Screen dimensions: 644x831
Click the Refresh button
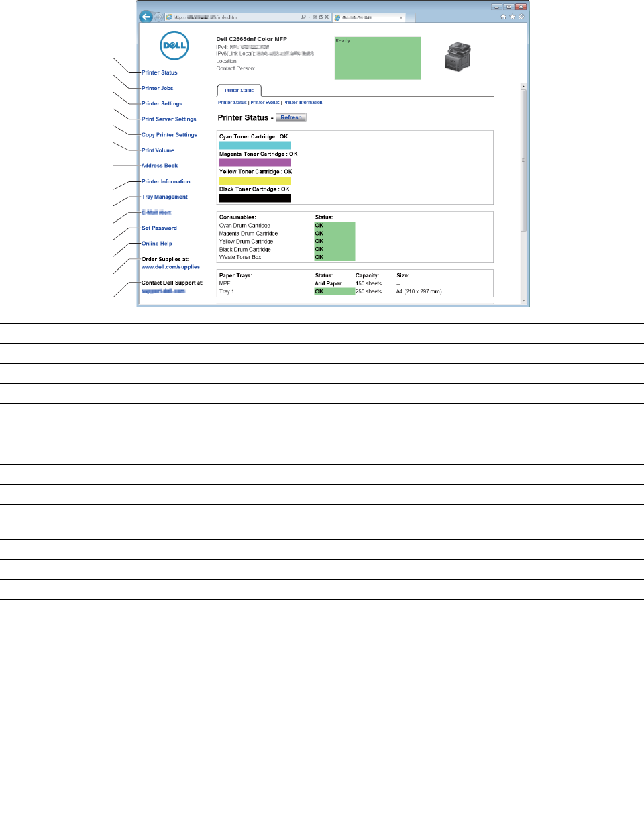[x=291, y=117]
